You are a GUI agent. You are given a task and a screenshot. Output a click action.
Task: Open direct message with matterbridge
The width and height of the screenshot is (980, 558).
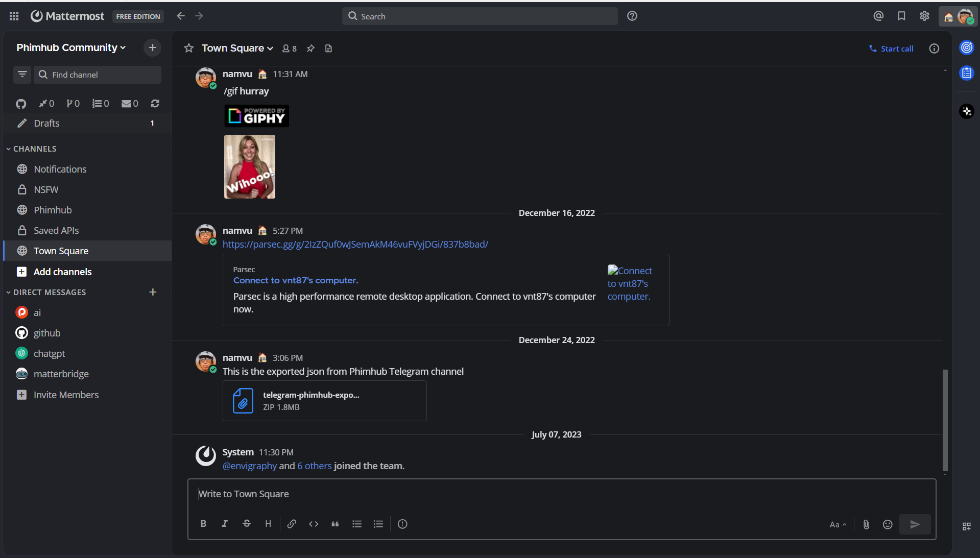click(x=87, y=374)
